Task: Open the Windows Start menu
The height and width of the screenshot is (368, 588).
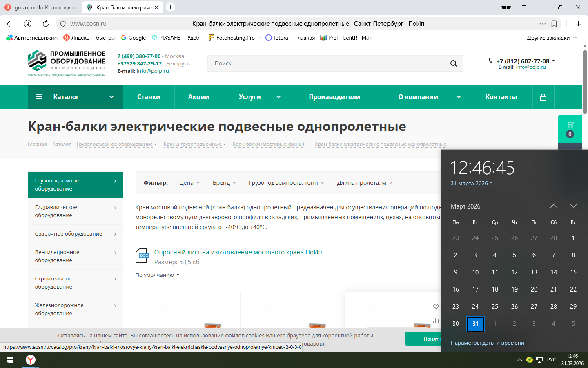Action: pyautogui.click(x=10, y=360)
